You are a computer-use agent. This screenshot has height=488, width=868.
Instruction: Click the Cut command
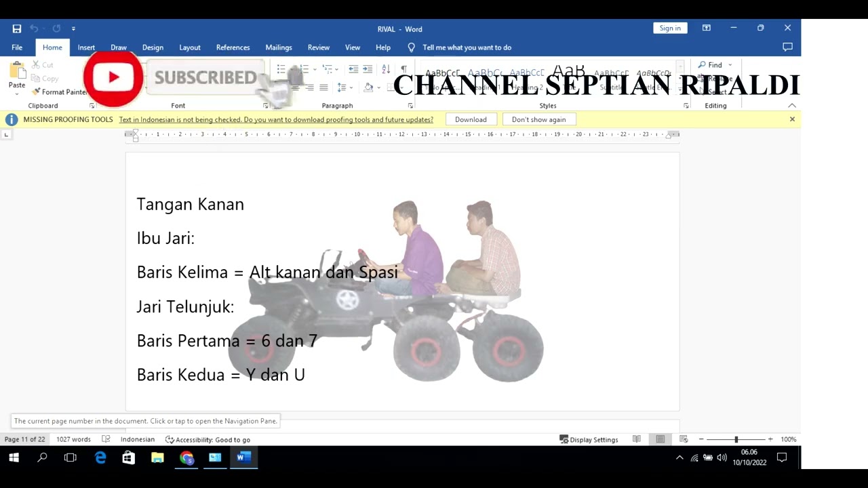[x=42, y=65]
